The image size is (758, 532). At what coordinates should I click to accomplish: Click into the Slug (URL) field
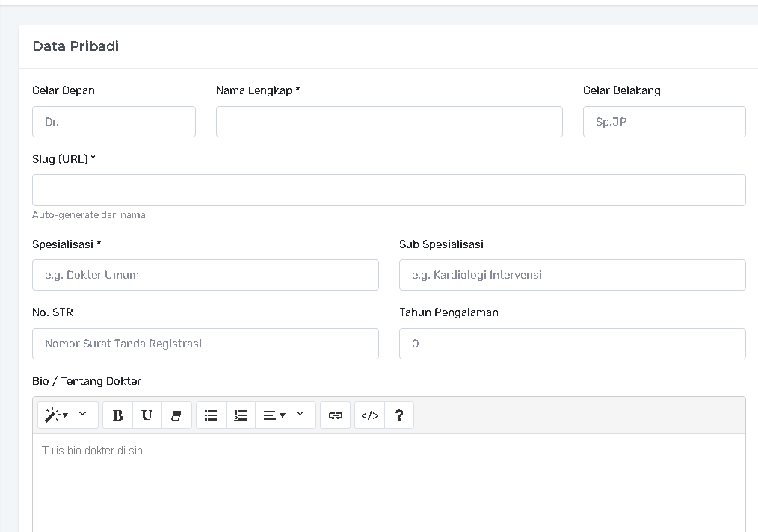389,191
